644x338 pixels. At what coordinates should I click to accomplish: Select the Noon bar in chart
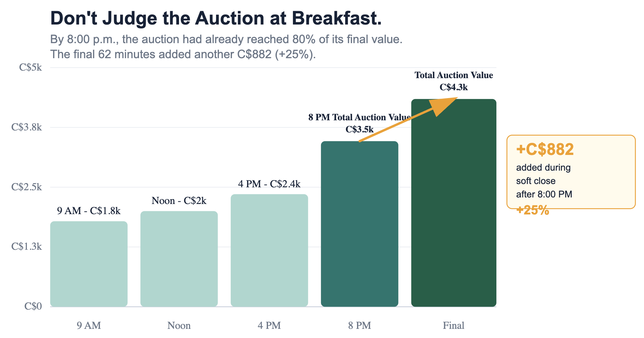(x=179, y=259)
